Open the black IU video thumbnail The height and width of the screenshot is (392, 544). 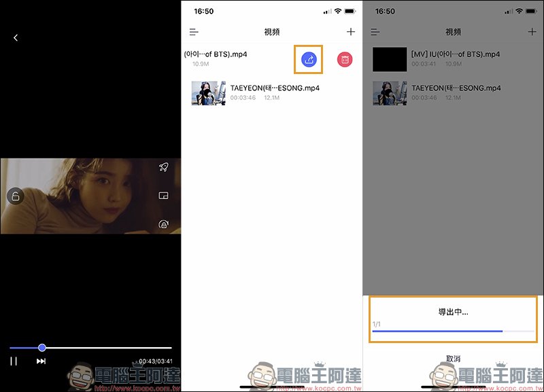(x=390, y=59)
